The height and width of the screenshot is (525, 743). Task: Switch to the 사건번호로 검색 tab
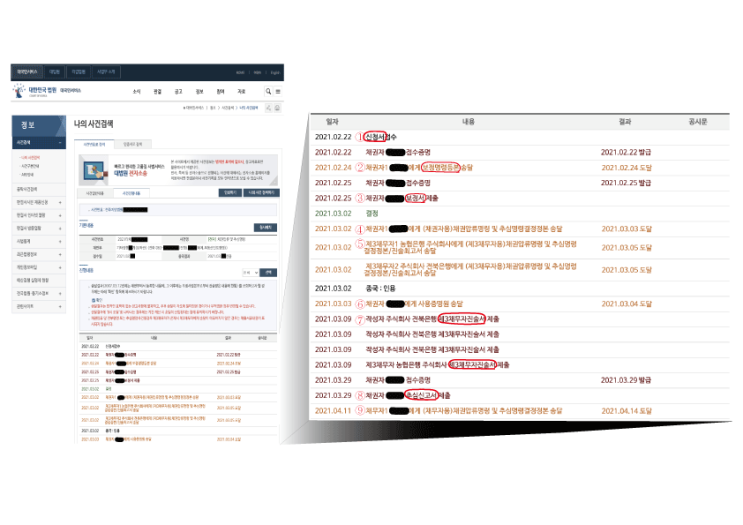coord(95,144)
